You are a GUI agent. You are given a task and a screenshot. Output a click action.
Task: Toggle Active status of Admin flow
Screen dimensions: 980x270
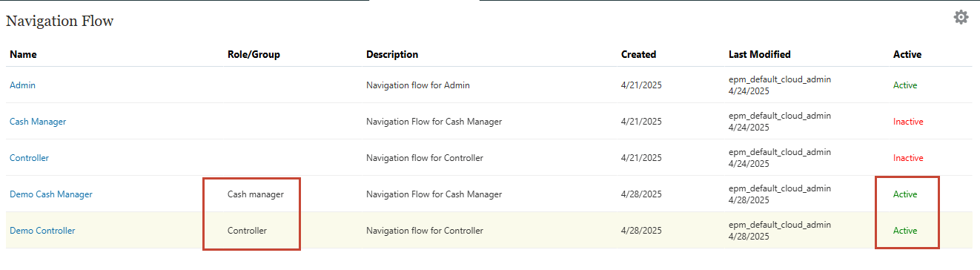pos(905,85)
